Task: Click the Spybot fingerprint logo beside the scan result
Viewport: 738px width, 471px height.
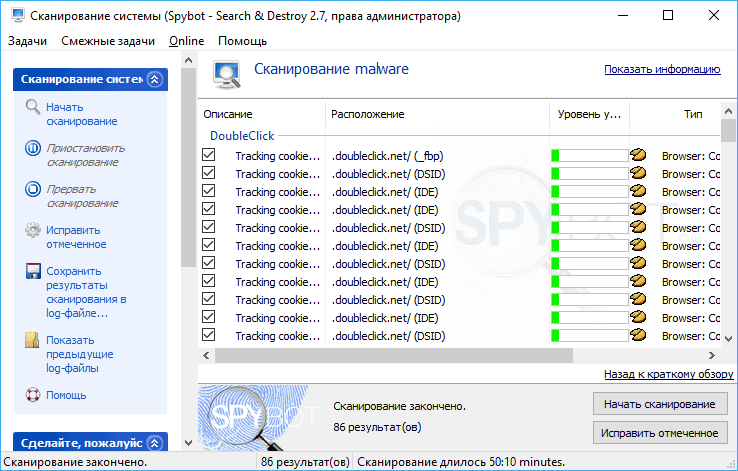Action: 257,418
